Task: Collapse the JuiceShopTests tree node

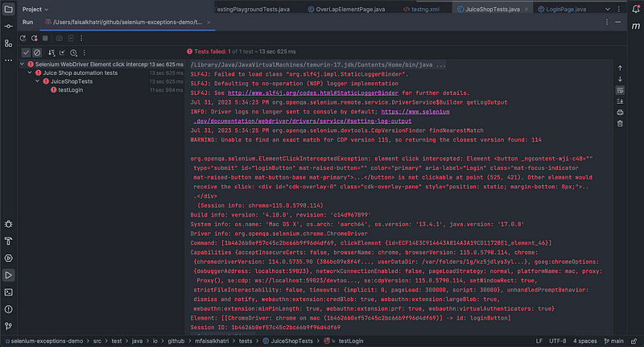Action: (x=37, y=81)
